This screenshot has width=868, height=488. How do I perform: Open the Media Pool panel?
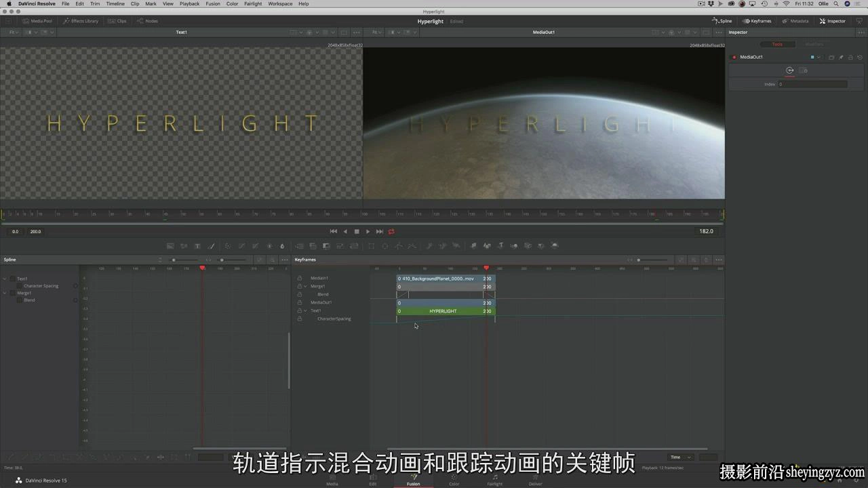tap(37, 21)
